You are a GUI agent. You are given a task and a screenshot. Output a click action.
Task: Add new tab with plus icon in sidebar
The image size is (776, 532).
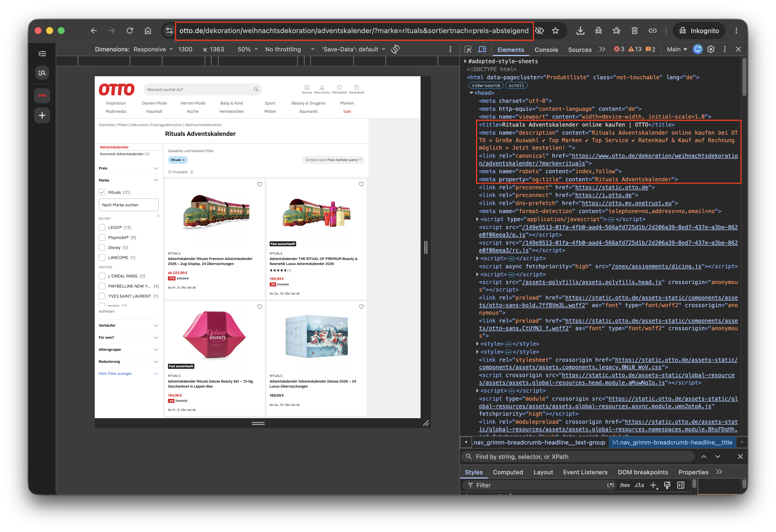coord(42,116)
